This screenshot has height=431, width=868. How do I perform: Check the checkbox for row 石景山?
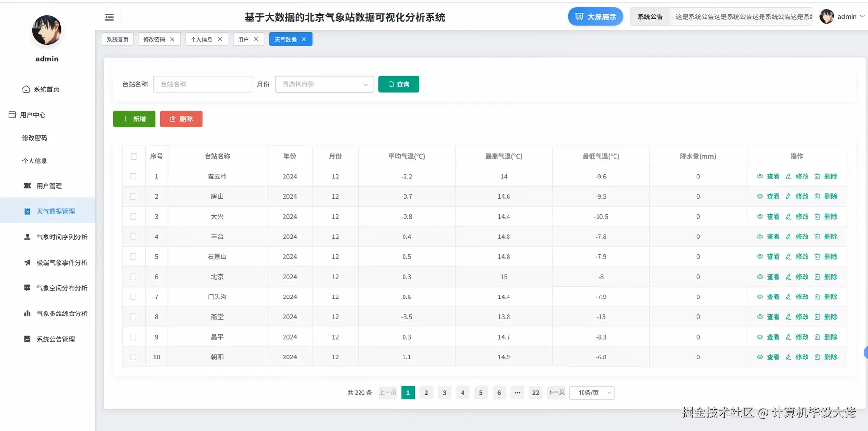[x=133, y=257]
